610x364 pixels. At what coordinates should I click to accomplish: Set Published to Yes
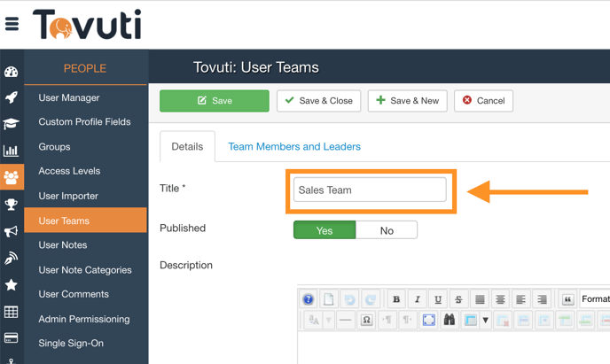click(x=325, y=230)
